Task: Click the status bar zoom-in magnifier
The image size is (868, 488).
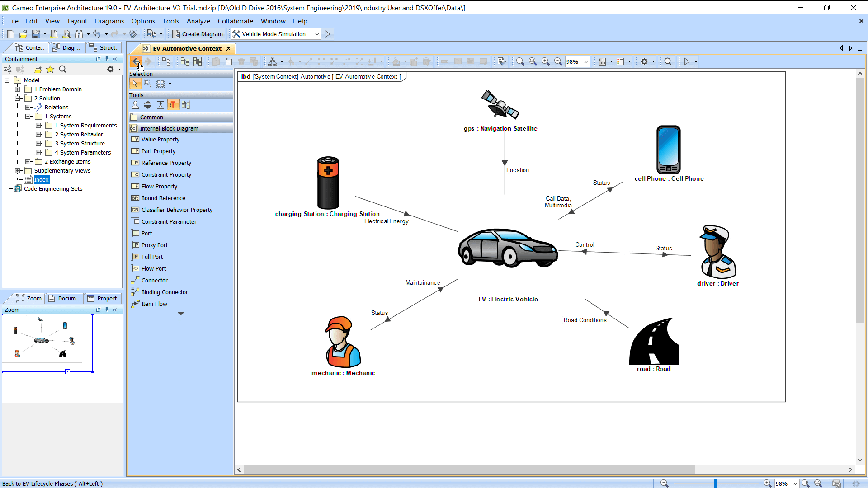Action: tap(767, 483)
